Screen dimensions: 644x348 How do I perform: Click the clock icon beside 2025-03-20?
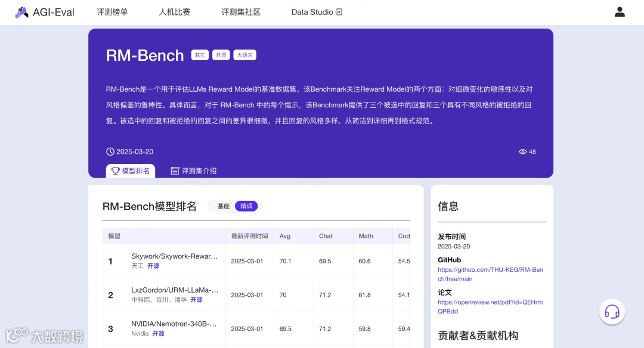click(x=110, y=151)
